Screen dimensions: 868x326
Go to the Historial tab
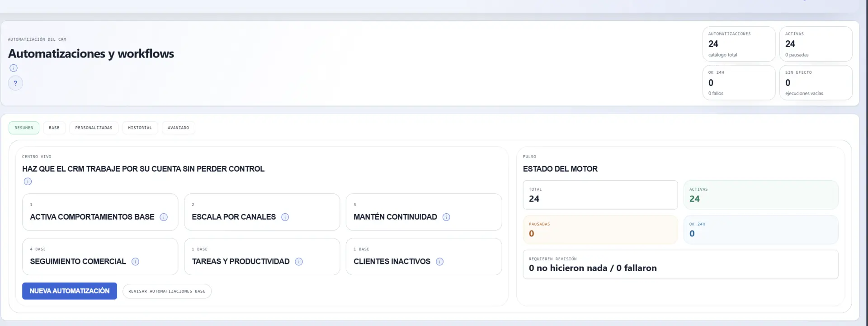click(140, 128)
